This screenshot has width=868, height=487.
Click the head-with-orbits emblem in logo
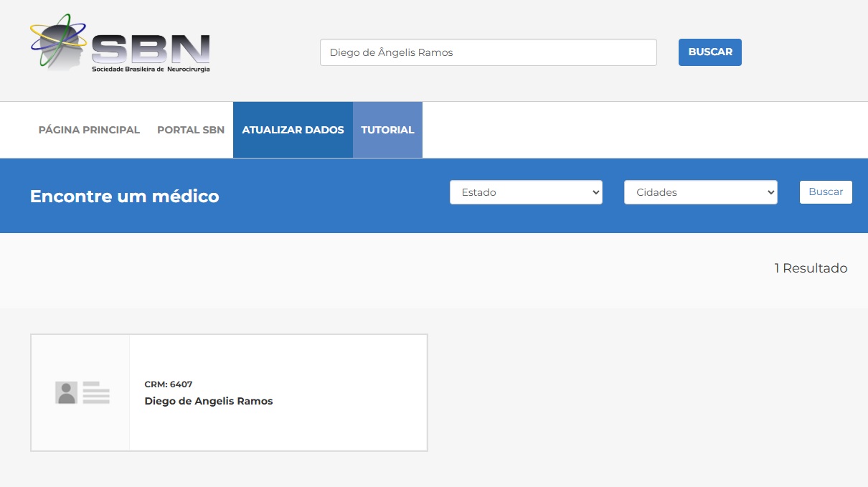pyautogui.click(x=57, y=42)
